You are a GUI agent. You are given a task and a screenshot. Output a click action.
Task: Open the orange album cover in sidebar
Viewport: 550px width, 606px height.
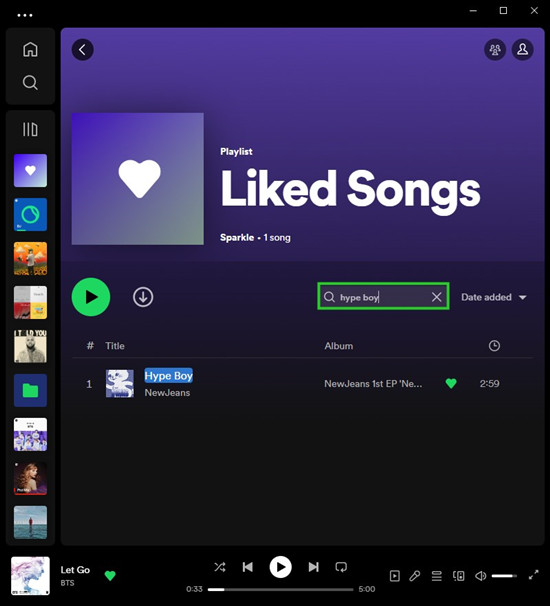pos(31,259)
